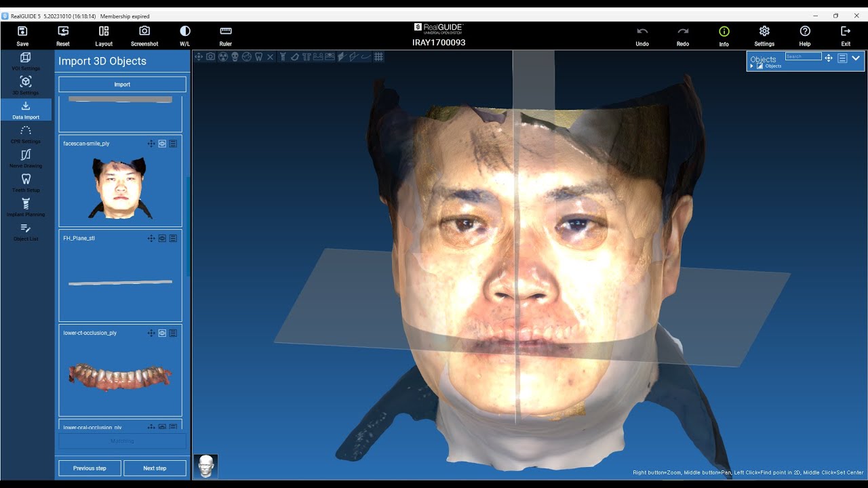Click the Undo arrow

coord(642,31)
